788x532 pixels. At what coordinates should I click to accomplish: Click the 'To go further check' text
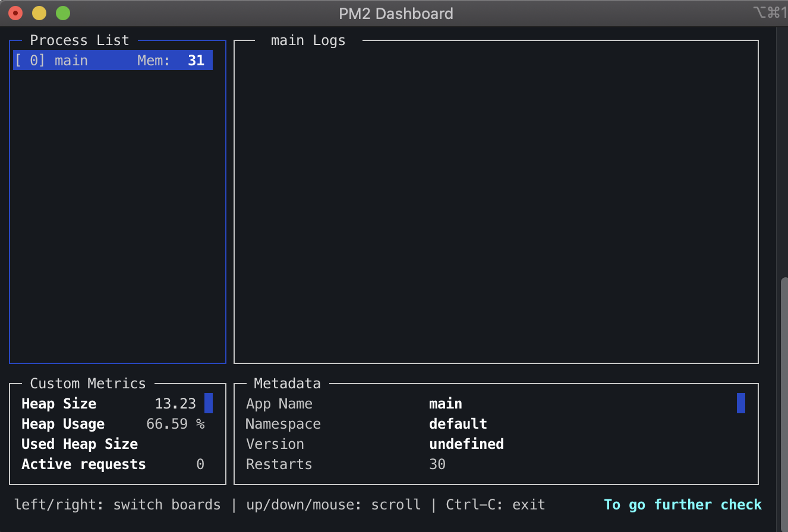pyautogui.click(x=683, y=505)
